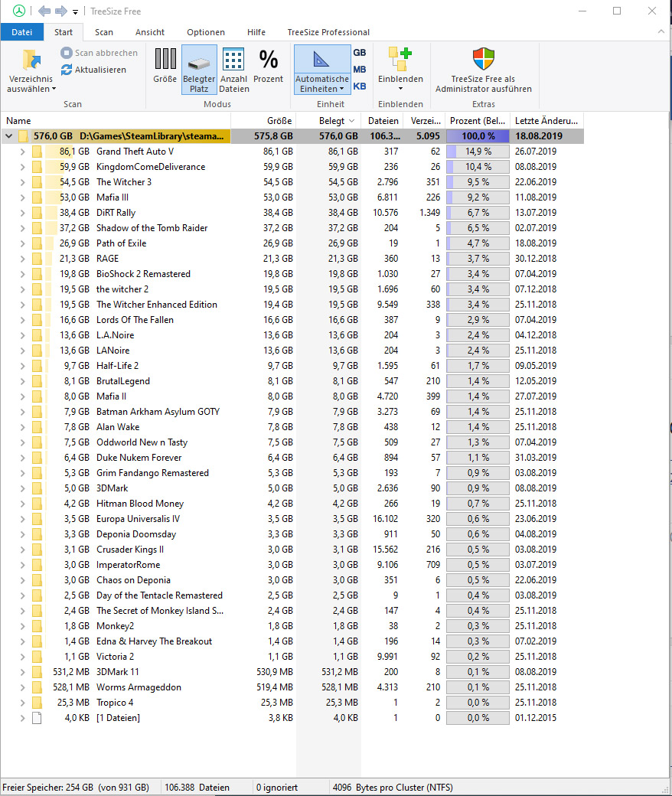
Task: Switch mode to Prozent
Action: tap(268, 66)
